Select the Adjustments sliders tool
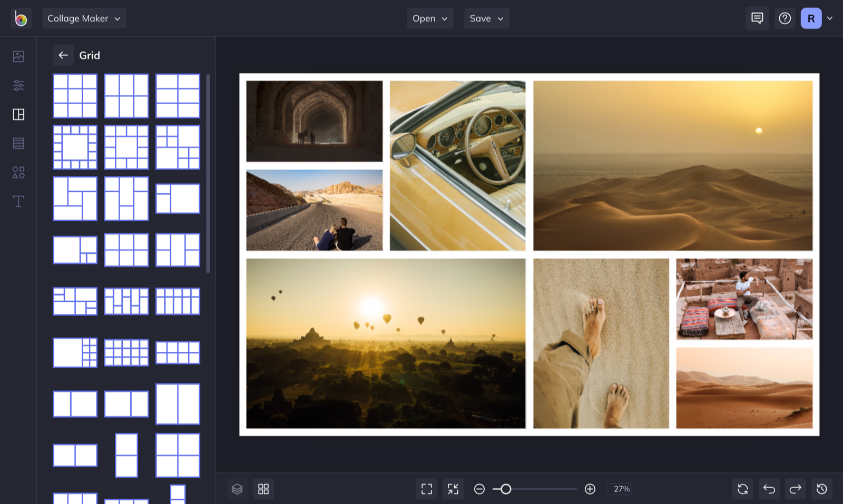The height and width of the screenshot is (504, 843). tap(18, 85)
